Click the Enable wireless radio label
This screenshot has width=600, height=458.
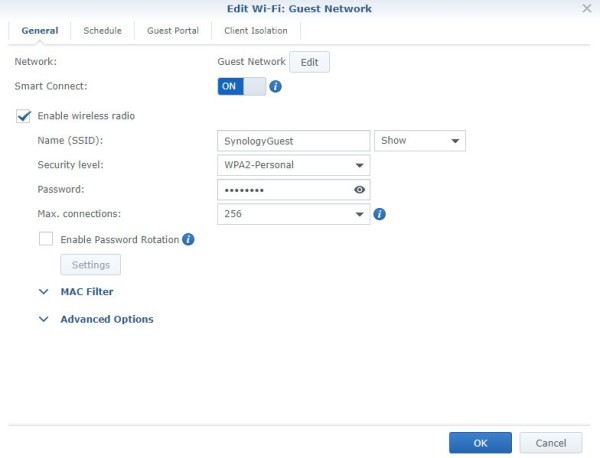[86, 116]
